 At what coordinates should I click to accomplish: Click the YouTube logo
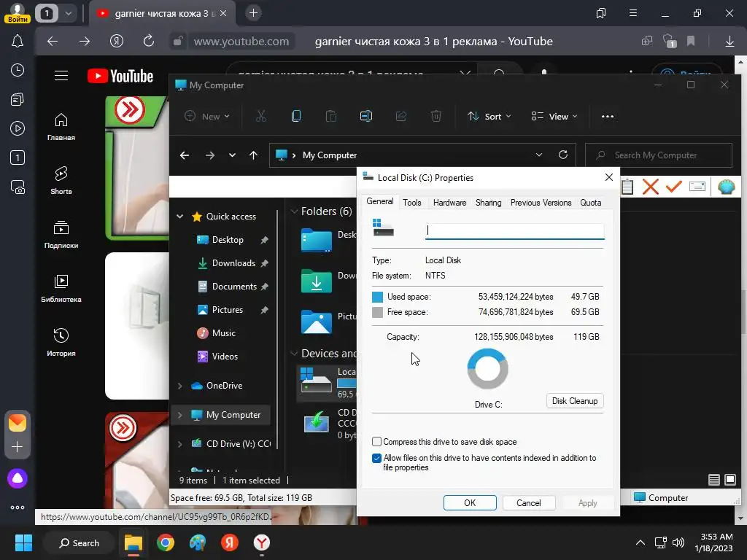pos(120,76)
